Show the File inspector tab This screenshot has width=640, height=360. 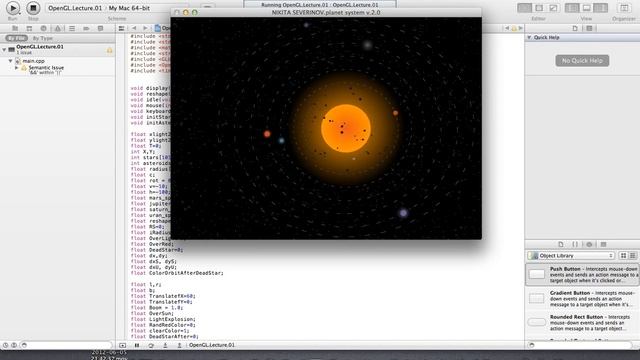(x=575, y=28)
